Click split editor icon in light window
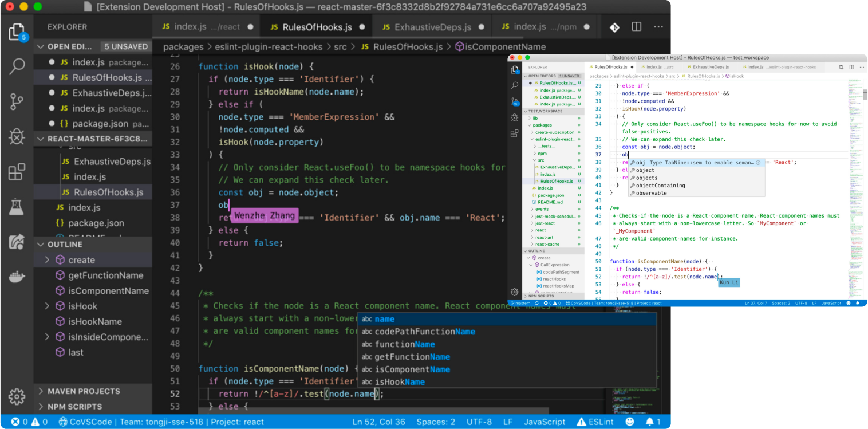The width and height of the screenshot is (868, 429). click(851, 67)
